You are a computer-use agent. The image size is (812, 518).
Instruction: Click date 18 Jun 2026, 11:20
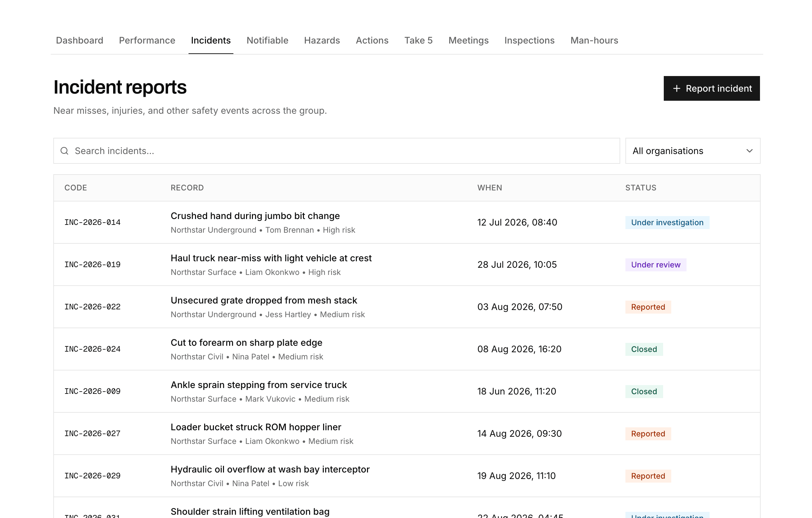pyautogui.click(x=517, y=391)
